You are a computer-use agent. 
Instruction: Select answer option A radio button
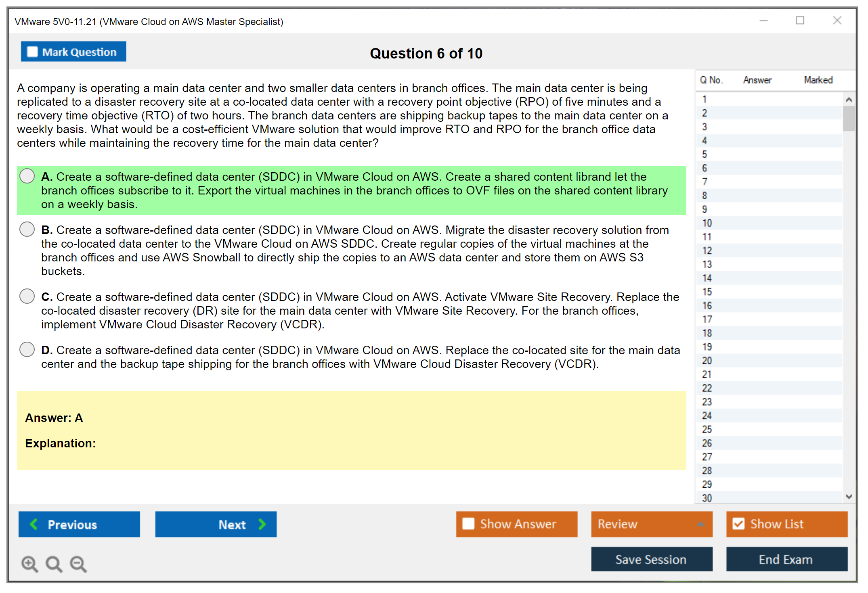point(27,176)
